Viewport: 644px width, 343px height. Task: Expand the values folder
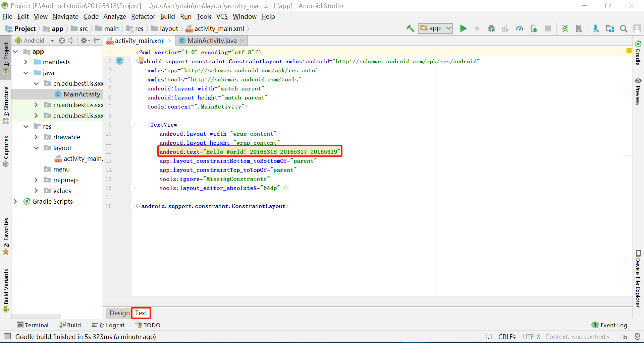pyautogui.click(x=36, y=191)
